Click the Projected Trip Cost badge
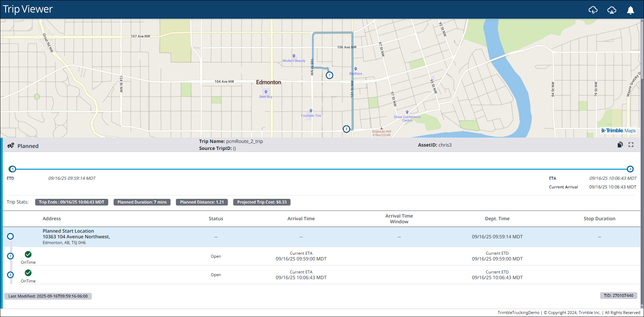The height and width of the screenshot is (317, 644). [262, 202]
